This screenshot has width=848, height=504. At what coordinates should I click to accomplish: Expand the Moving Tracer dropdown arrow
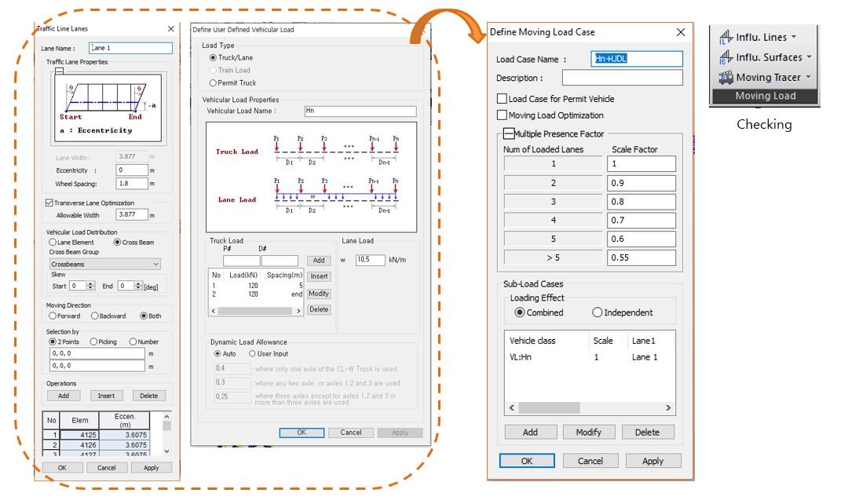[x=808, y=78]
